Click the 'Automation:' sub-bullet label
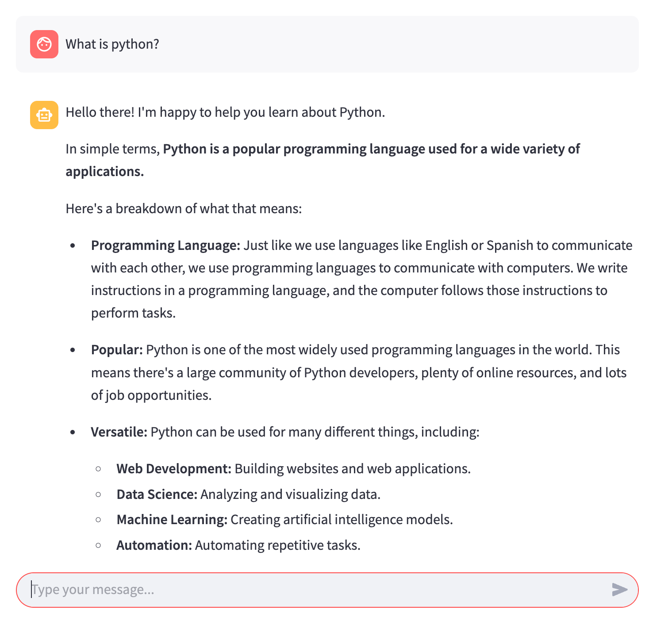The height and width of the screenshot is (644, 653). pos(154,545)
